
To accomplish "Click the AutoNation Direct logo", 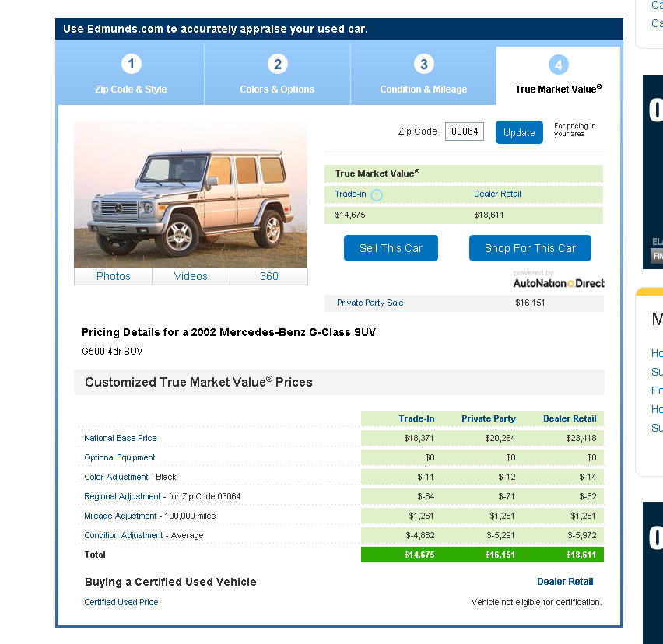I will [558, 282].
